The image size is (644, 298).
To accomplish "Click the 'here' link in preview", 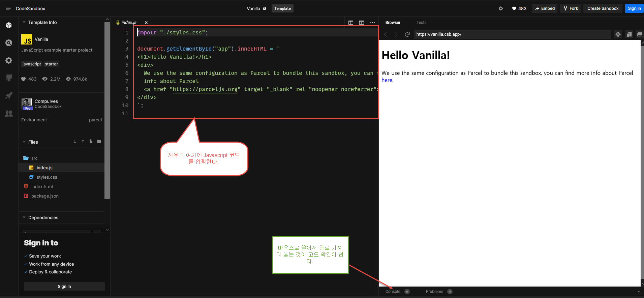I will [387, 80].
